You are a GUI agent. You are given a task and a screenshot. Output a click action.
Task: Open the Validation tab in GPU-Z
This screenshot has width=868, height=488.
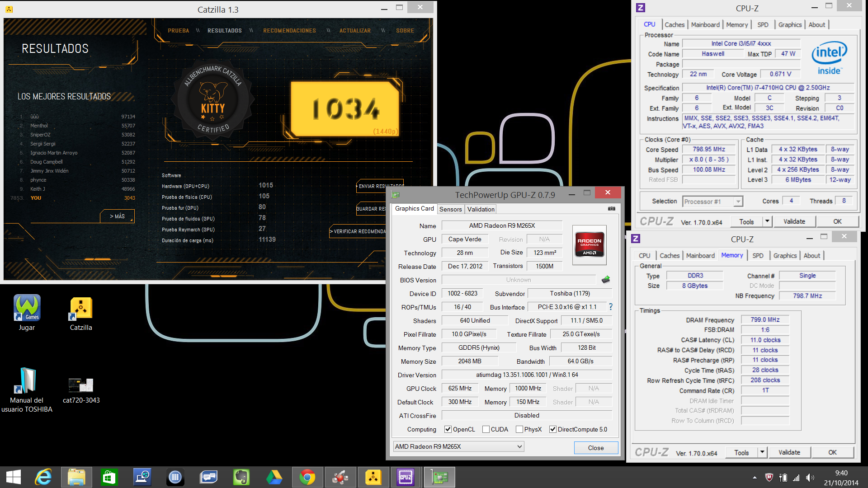point(481,209)
